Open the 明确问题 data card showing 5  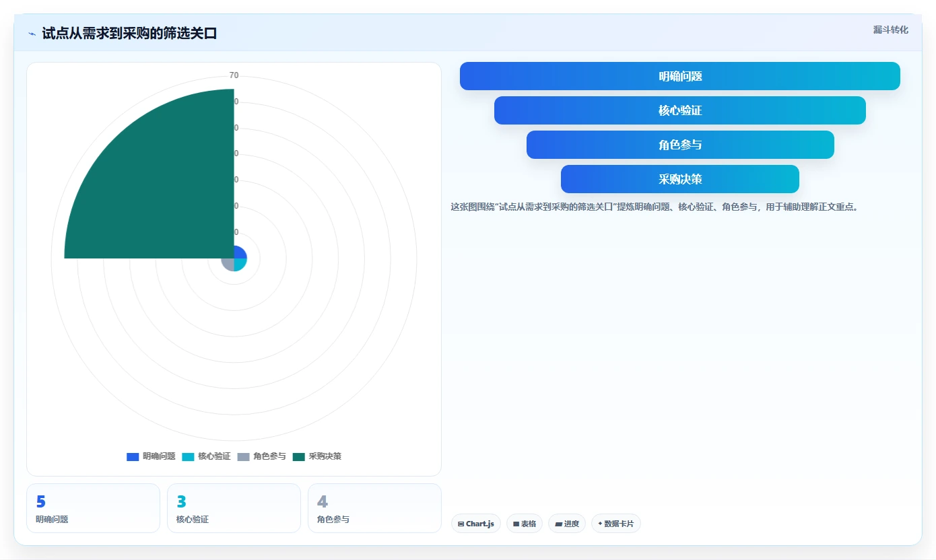point(93,508)
